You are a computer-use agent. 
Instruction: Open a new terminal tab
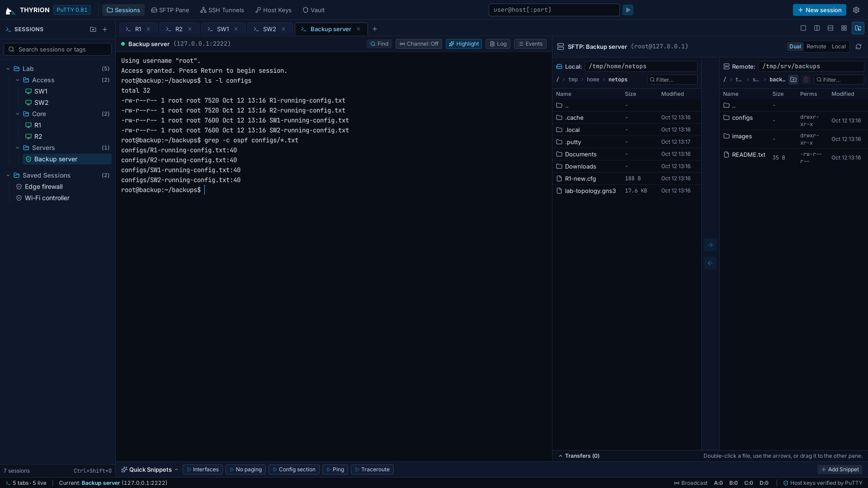pyautogui.click(x=375, y=29)
